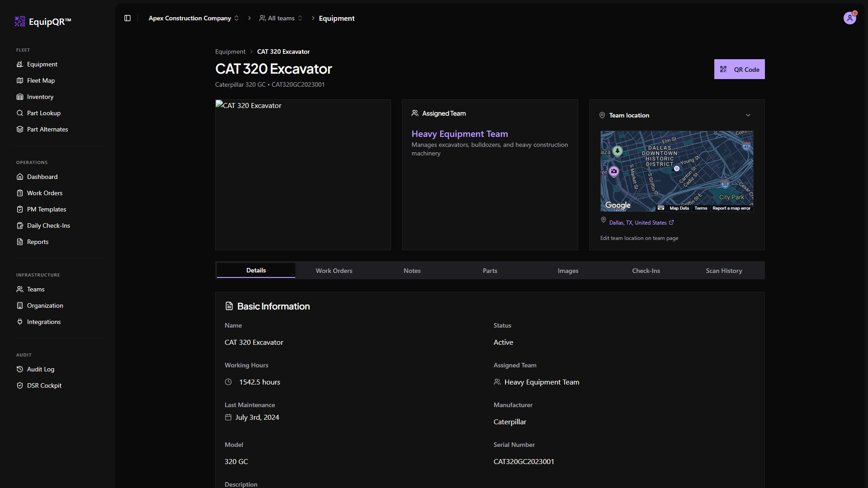Click the DSR Cockpit shield icon
868x488 pixels.
20,385
